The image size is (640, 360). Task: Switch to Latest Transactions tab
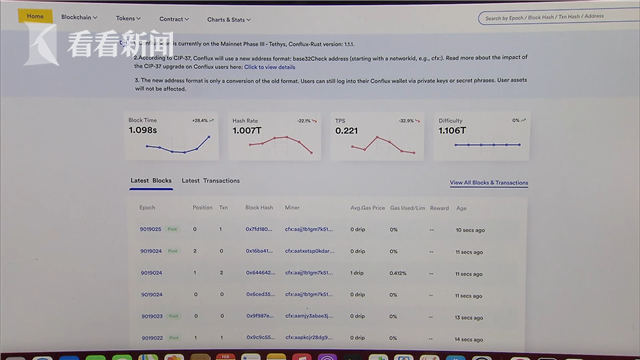(211, 181)
